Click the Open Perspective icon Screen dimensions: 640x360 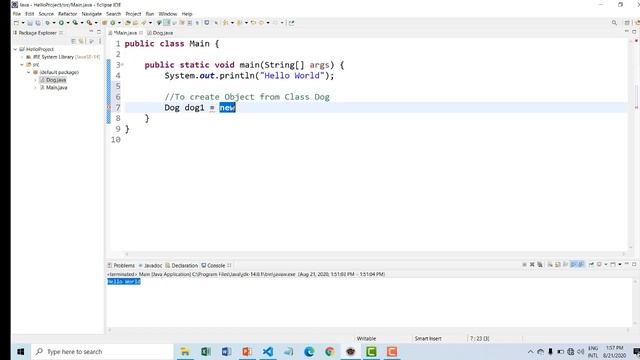[627, 23]
